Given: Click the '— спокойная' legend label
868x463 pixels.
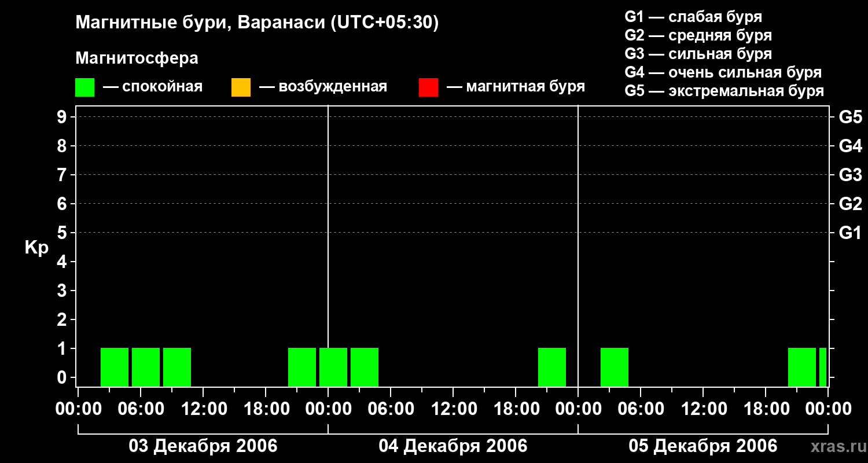Looking at the screenshot, I should coord(153,87).
